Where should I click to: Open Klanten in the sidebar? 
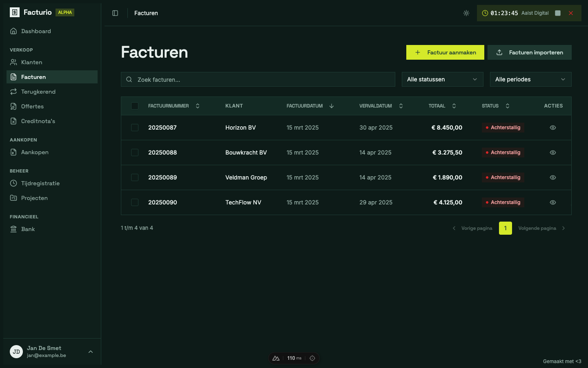tap(52, 62)
